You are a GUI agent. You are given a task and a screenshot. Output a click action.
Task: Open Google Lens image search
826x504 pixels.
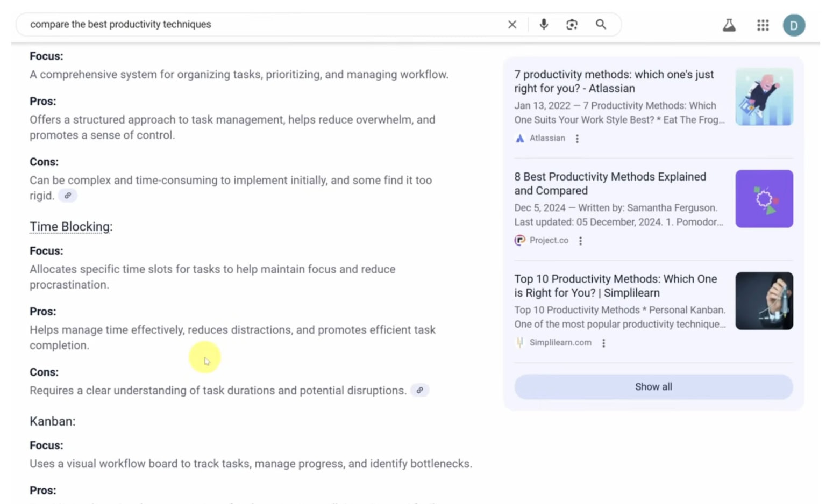pos(572,25)
